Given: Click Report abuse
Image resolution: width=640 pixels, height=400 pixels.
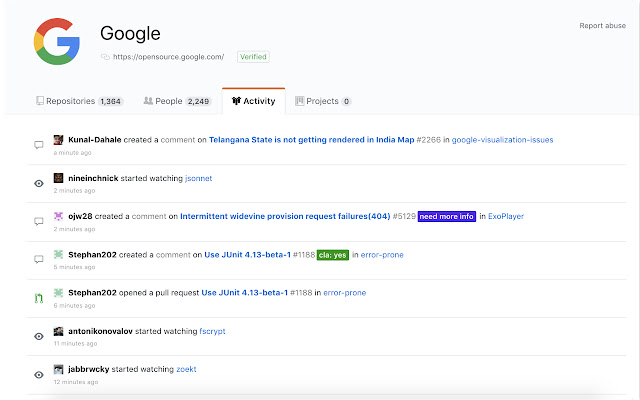Looking at the screenshot, I should [x=602, y=26].
